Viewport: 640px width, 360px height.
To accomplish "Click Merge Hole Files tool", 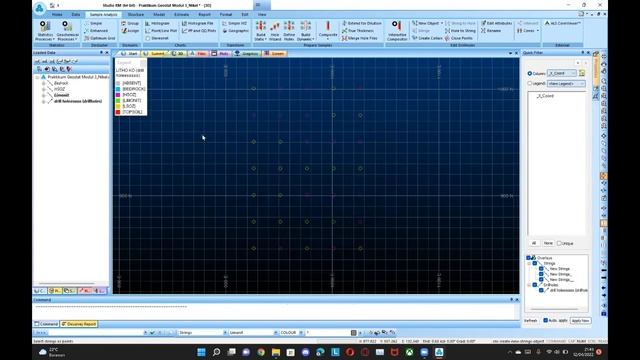I will coord(360,38).
